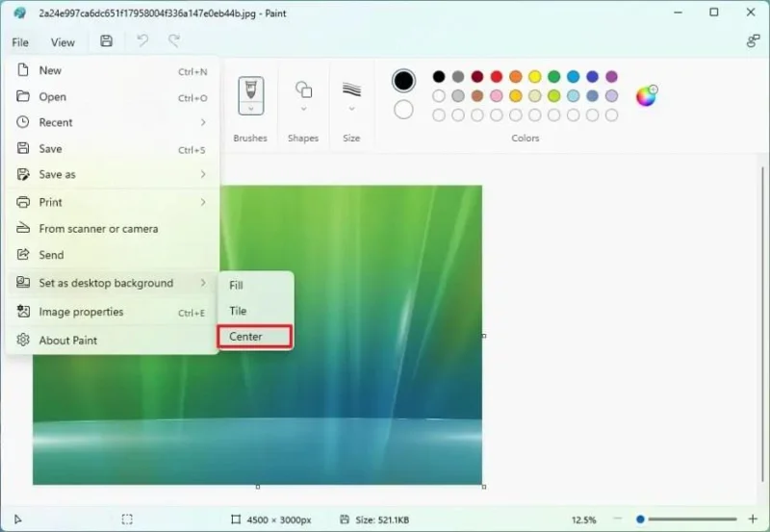Screen dimensions: 770x532
Task: Click the Undo arrow icon
Action: pos(142,41)
